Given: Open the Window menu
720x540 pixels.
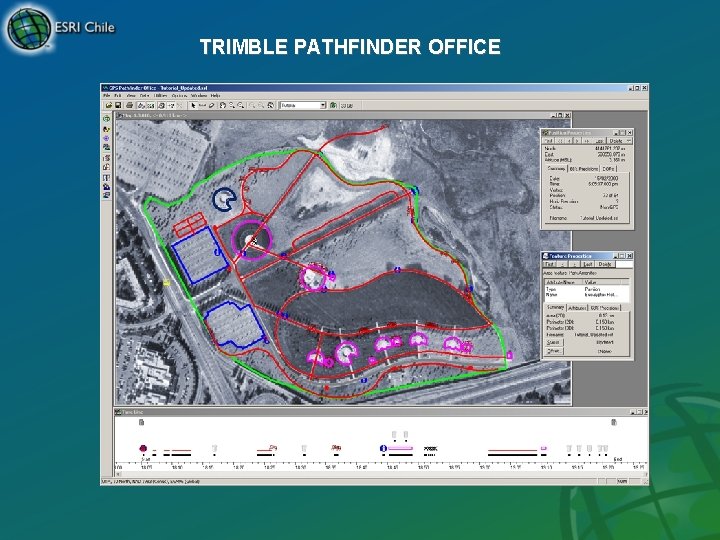Looking at the screenshot, I should click(x=199, y=96).
